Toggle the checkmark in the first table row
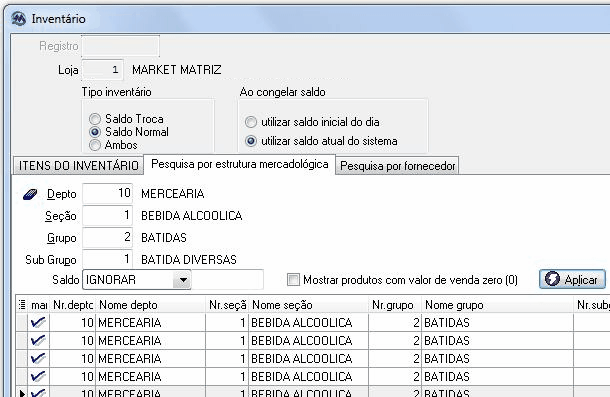Viewport: 610px width, 397px height. (x=38, y=322)
